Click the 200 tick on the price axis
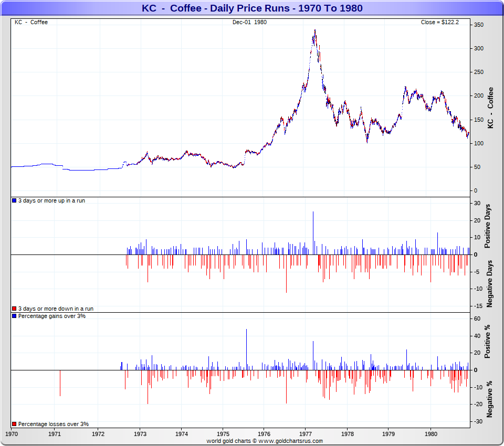Screen dimensions: 504x446 pos(479,95)
